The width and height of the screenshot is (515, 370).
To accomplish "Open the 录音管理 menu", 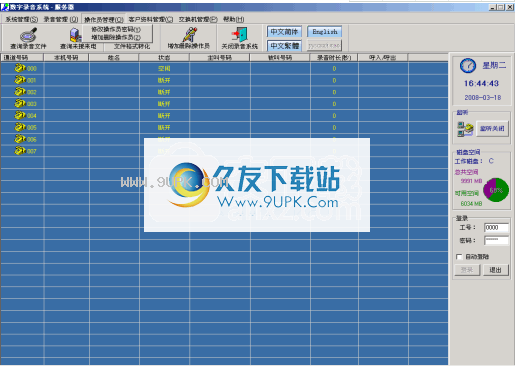I will 61,19.
